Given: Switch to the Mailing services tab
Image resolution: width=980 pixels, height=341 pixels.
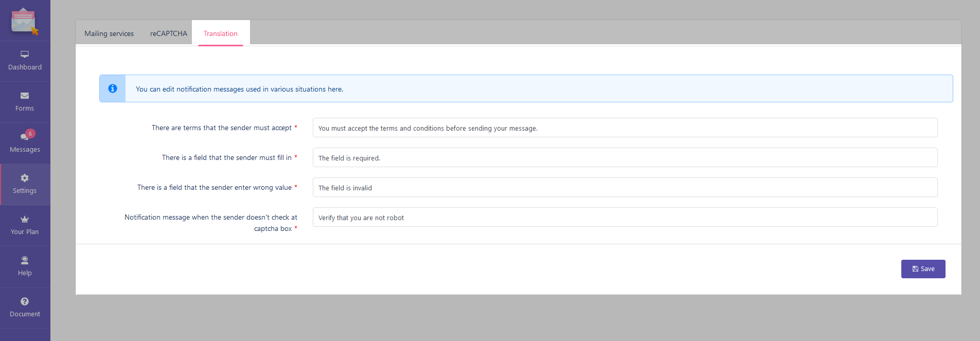Looking at the screenshot, I should tap(109, 33).
